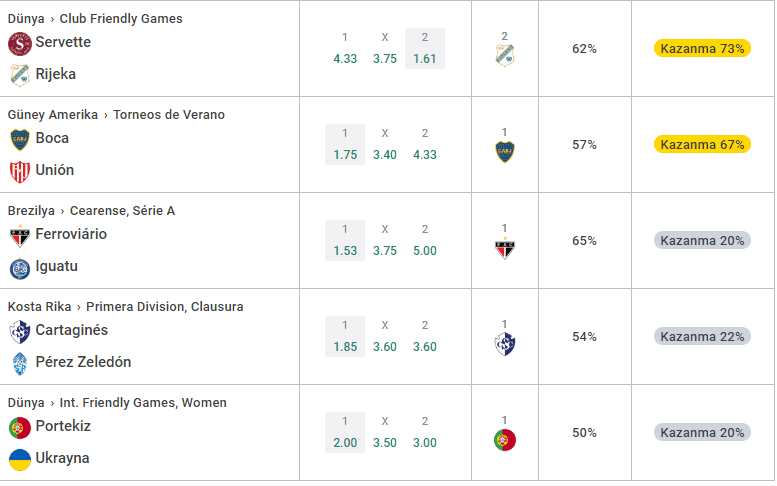Click the Kazanma 73% yellow badge
The height and width of the screenshot is (486, 777).
point(702,49)
